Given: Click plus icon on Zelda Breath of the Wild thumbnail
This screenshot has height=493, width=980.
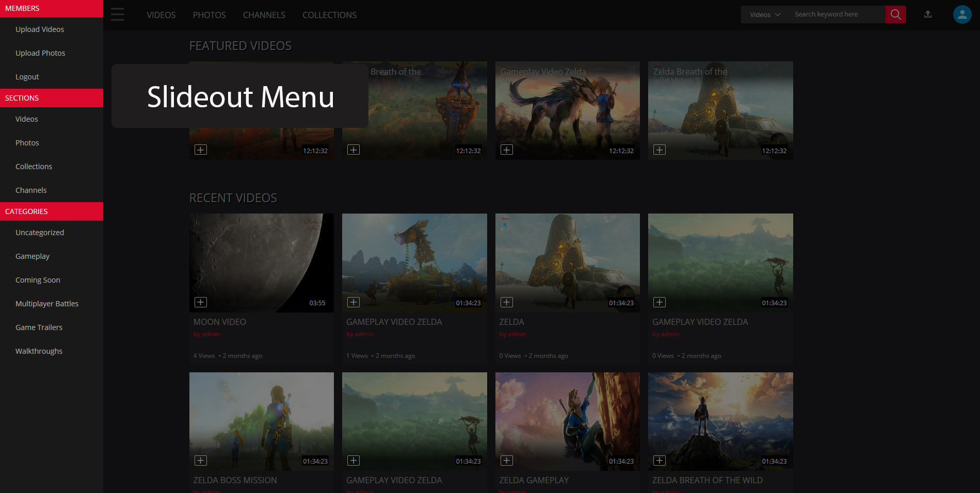Looking at the screenshot, I should (660, 461).
